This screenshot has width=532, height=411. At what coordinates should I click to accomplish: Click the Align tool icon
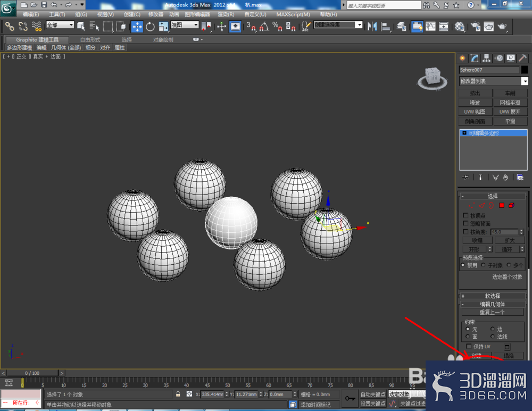click(385, 27)
